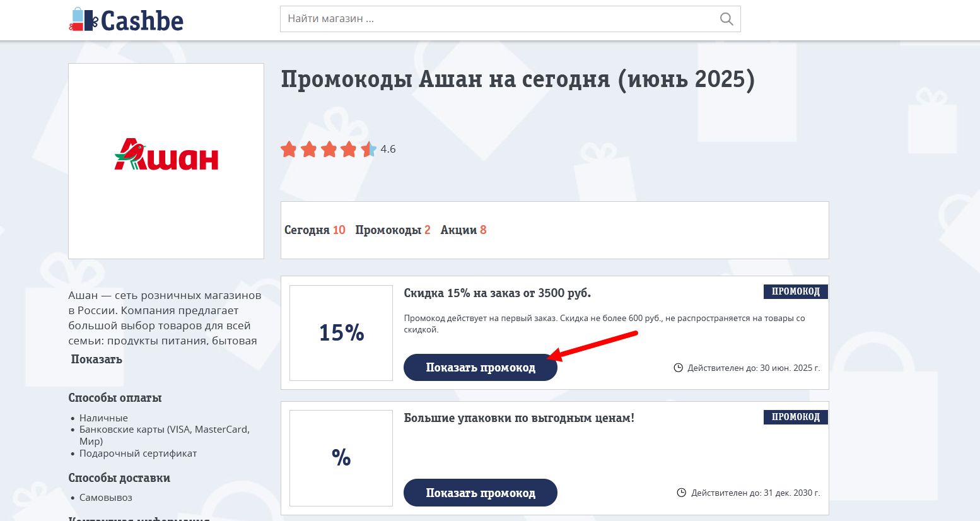Click the 'Способы оплаты' heading
The image size is (980, 521).
115,398
